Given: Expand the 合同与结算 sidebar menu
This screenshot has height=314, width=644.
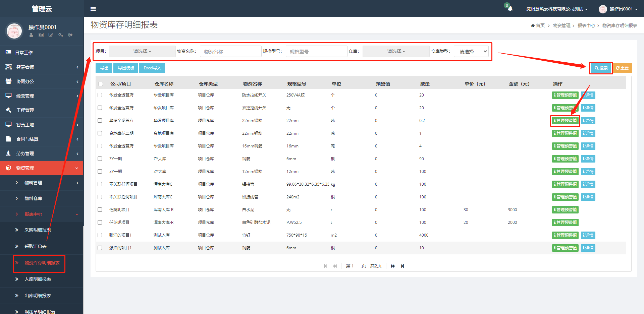Looking at the screenshot, I should tap(28, 139).
